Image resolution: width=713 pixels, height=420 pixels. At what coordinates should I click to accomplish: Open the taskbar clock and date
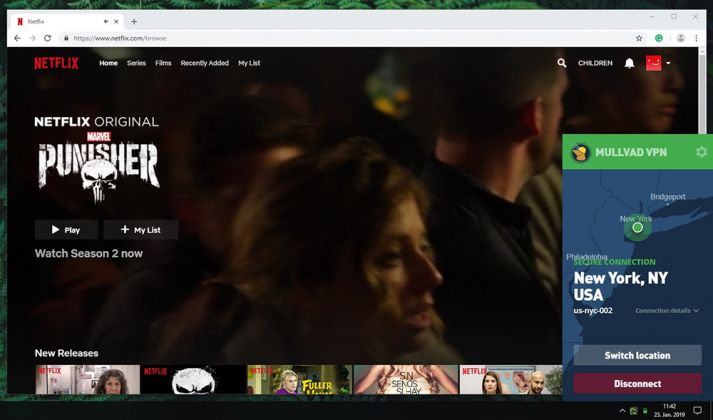coord(669,410)
